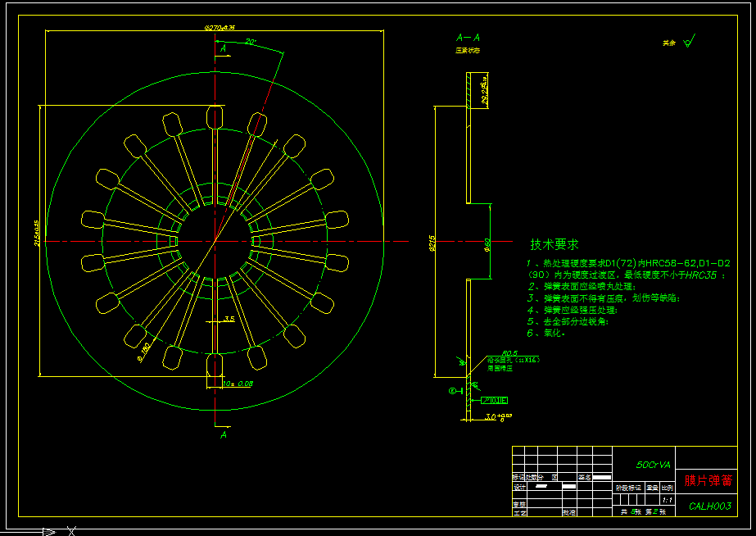Click drawing number CALH003 in title block

(709, 506)
